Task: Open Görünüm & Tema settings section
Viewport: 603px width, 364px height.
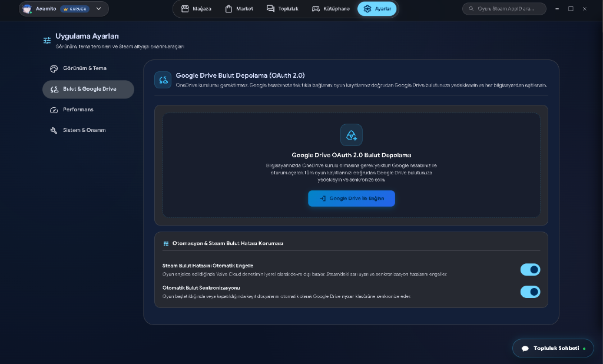Action: click(88, 68)
